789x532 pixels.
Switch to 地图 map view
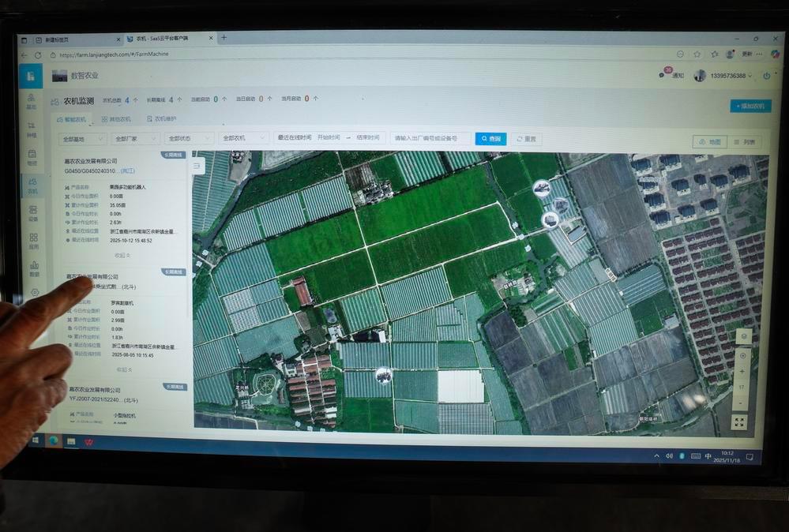709,142
